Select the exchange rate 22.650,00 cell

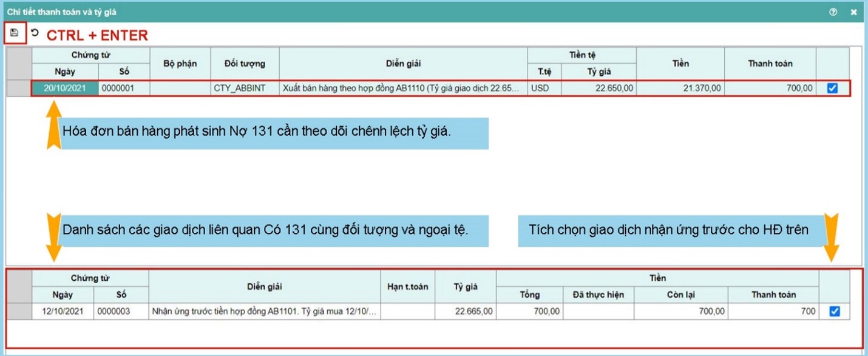(x=598, y=89)
